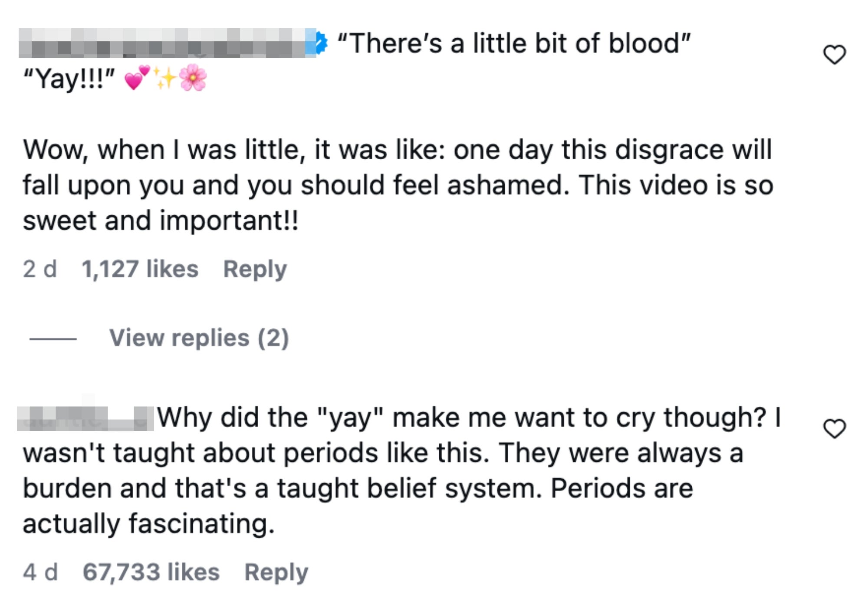Screen dimensions: 868x612
Task: Open the '67,733 likes' list
Action: 151,572
